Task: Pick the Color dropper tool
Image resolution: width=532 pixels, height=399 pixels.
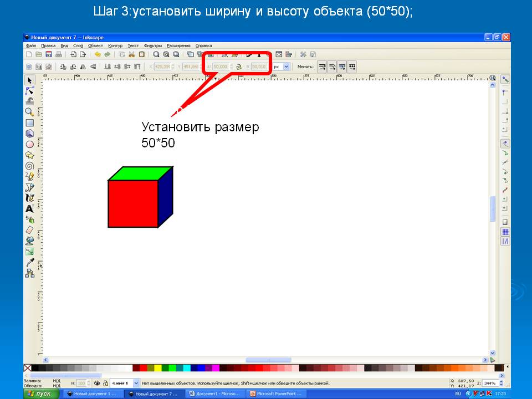Action: 30,263
